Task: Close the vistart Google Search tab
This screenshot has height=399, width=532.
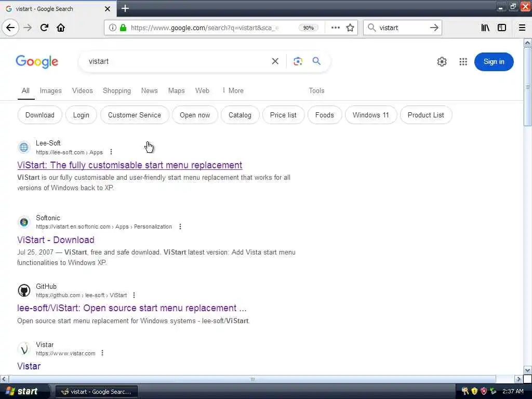Action: click(x=108, y=9)
